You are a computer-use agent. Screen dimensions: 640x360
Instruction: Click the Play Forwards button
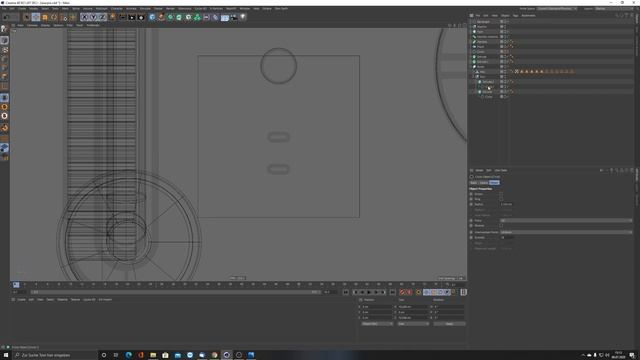pyautogui.click(x=369, y=292)
